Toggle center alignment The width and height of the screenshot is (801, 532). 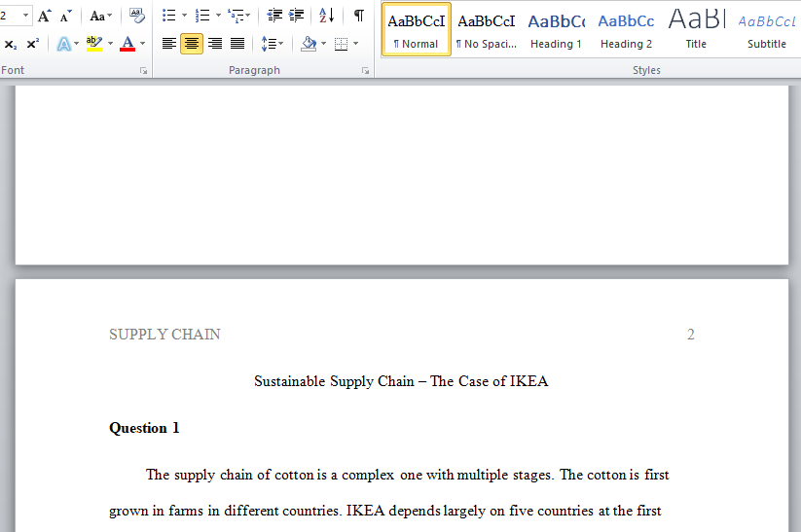[x=192, y=44]
